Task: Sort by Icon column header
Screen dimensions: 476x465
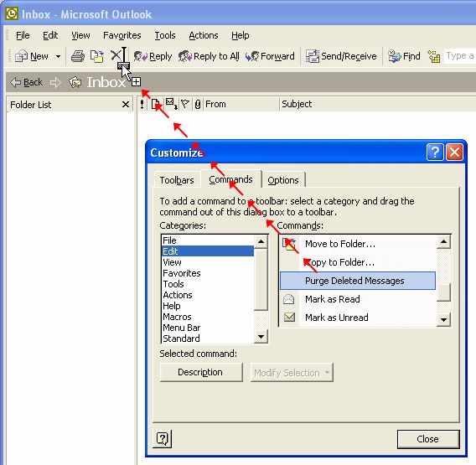Action: click(155, 105)
